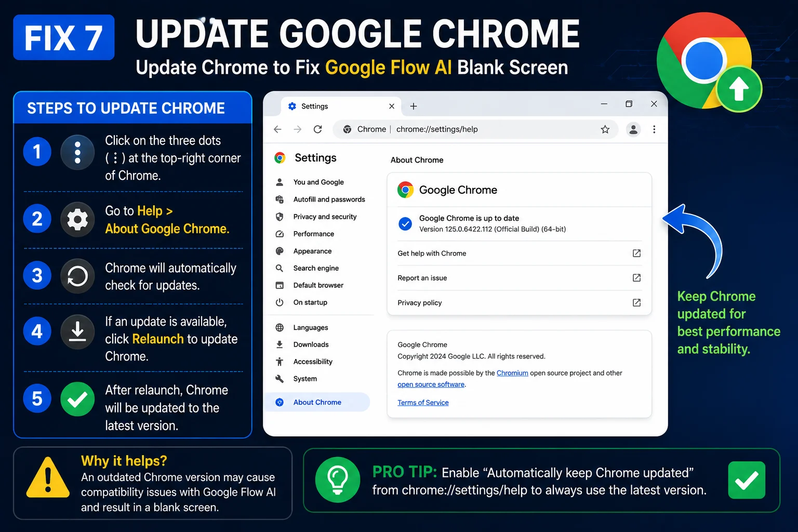Click the forward arrow in Chrome toolbar
The image size is (798, 532).
(x=298, y=129)
